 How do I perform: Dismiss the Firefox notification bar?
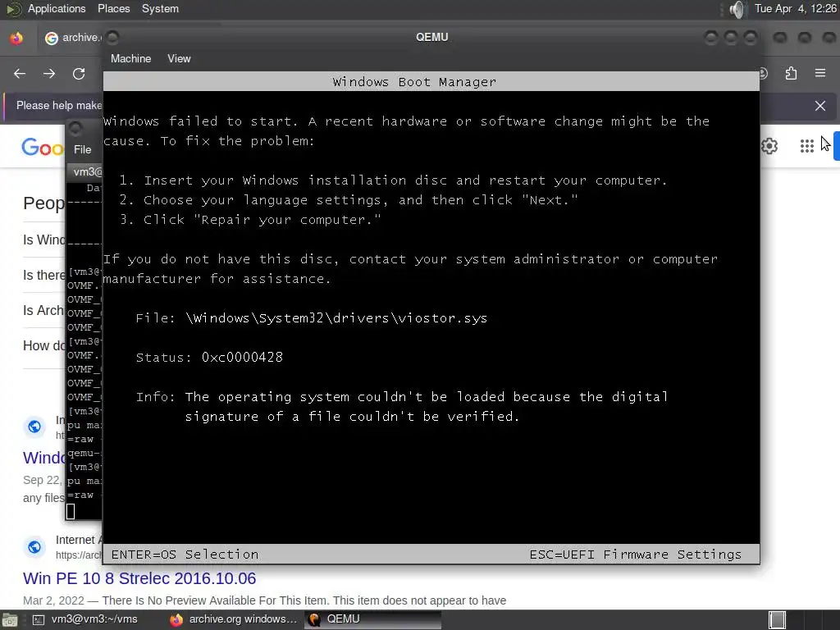(820, 106)
